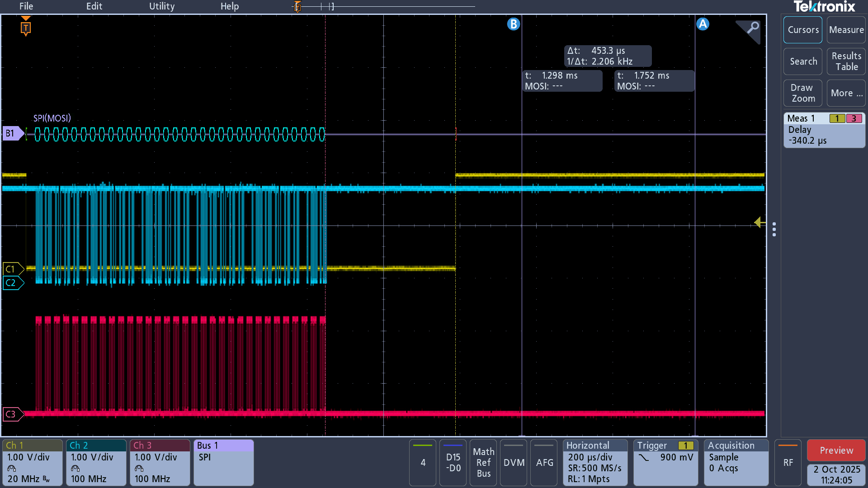Add digital channels D15-D0
The image size is (868, 488).
click(453, 462)
